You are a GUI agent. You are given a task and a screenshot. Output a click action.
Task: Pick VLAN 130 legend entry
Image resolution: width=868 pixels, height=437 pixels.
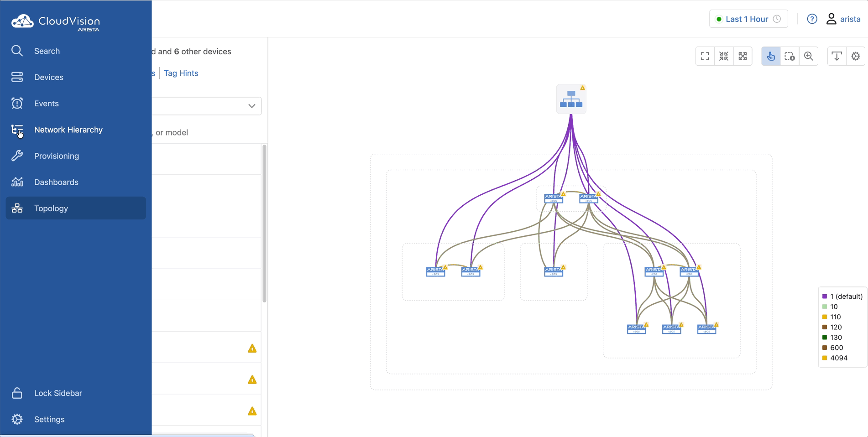tap(832, 338)
